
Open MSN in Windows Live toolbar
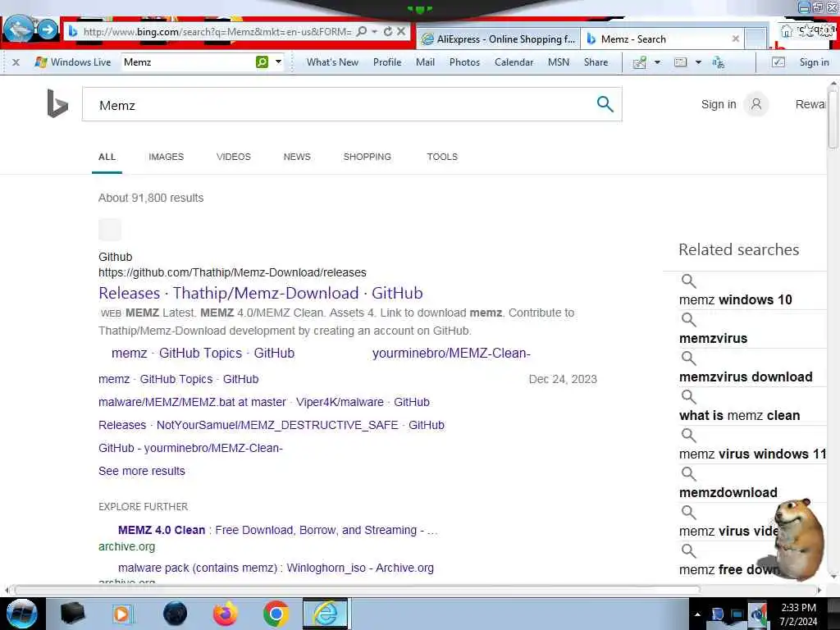tap(558, 62)
